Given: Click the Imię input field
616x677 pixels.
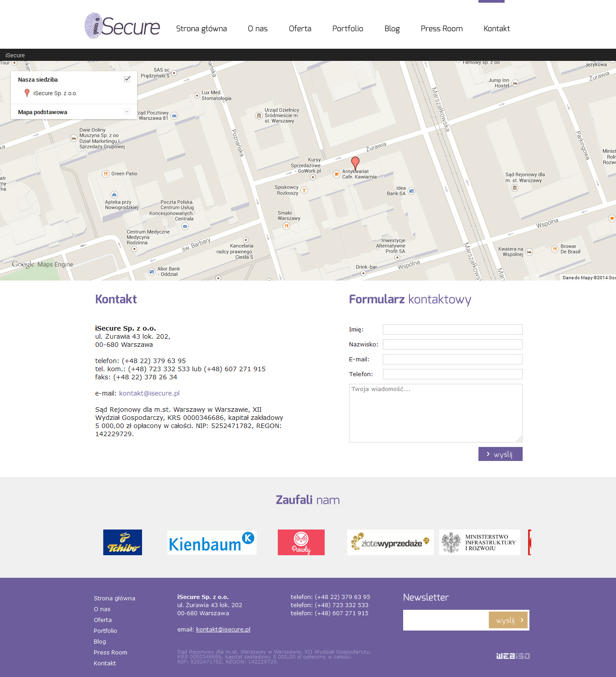Looking at the screenshot, I should point(452,329).
